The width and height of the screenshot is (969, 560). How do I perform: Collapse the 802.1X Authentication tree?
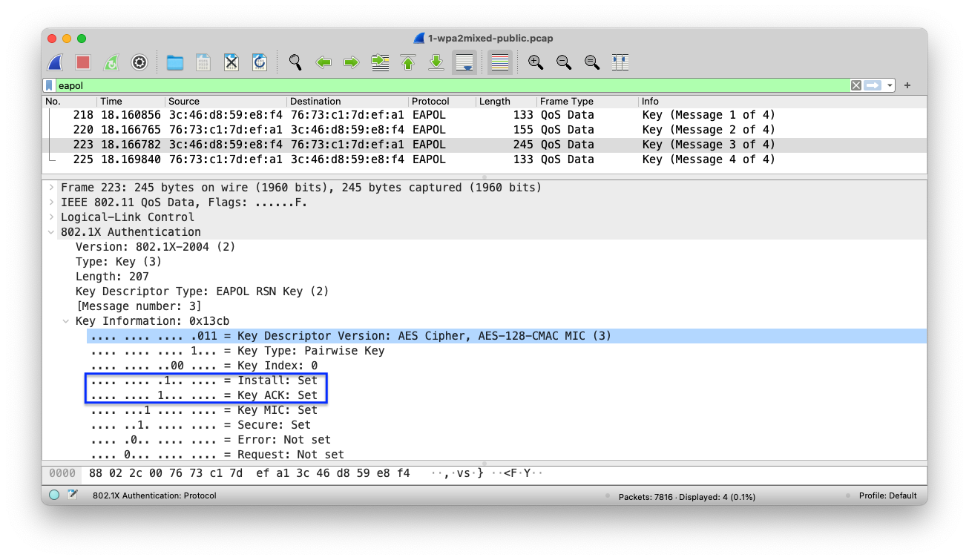[x=51, y=232]
